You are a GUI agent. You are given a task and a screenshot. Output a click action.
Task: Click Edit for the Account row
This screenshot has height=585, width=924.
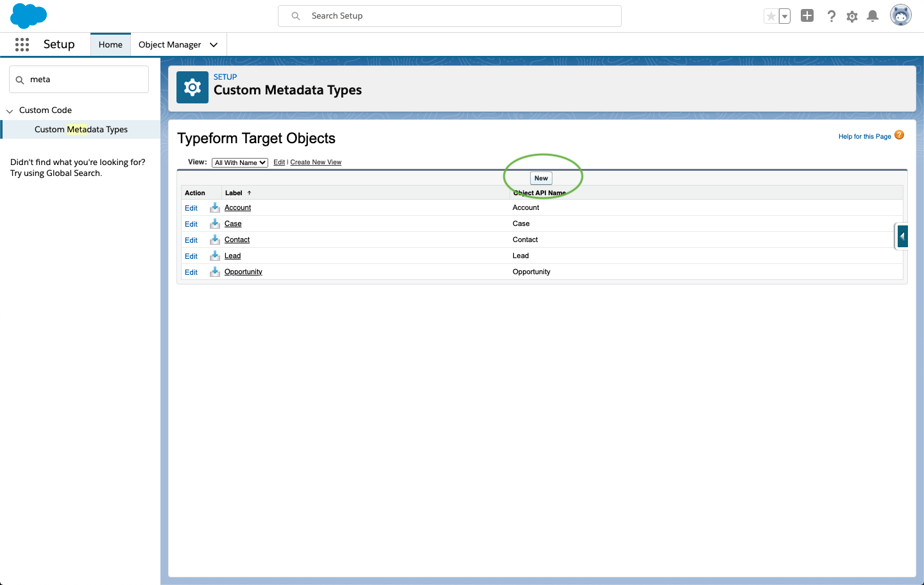point(191,208)
